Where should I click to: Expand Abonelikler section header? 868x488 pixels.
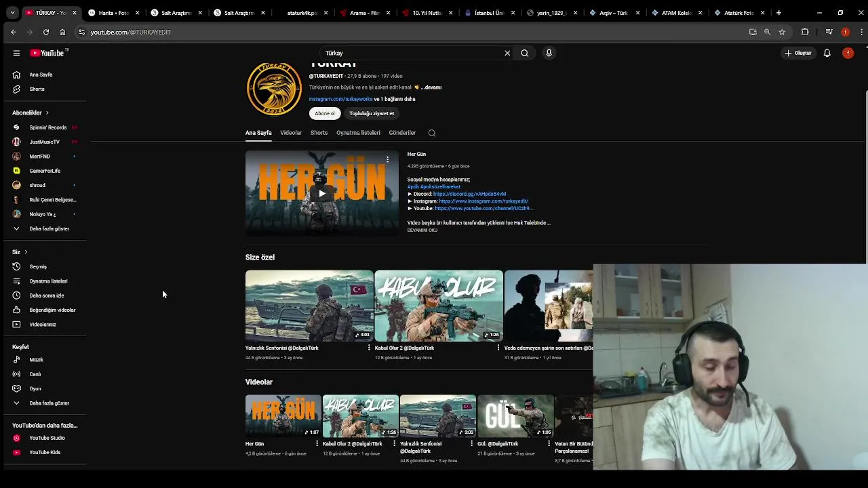click(x=31, y=113)
